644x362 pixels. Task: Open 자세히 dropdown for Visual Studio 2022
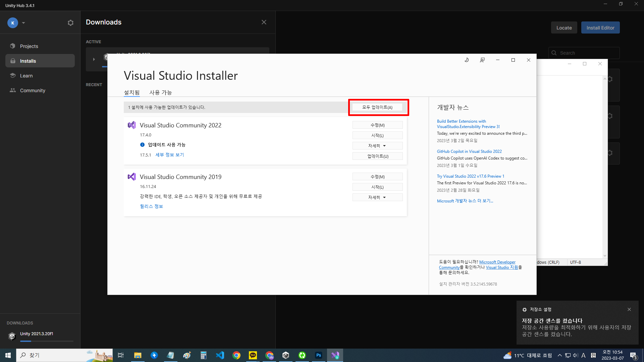[377, 146]
